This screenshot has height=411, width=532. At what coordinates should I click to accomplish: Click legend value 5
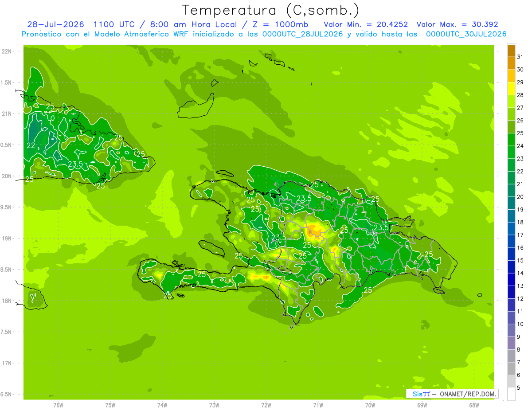pos(518,388)
